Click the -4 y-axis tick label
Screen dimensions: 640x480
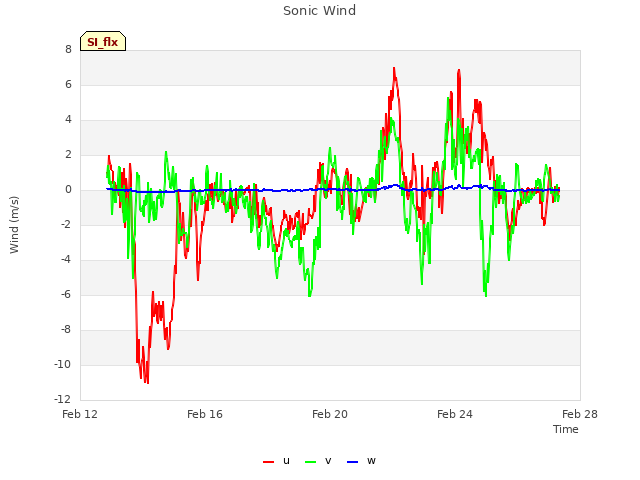(66, 260)
